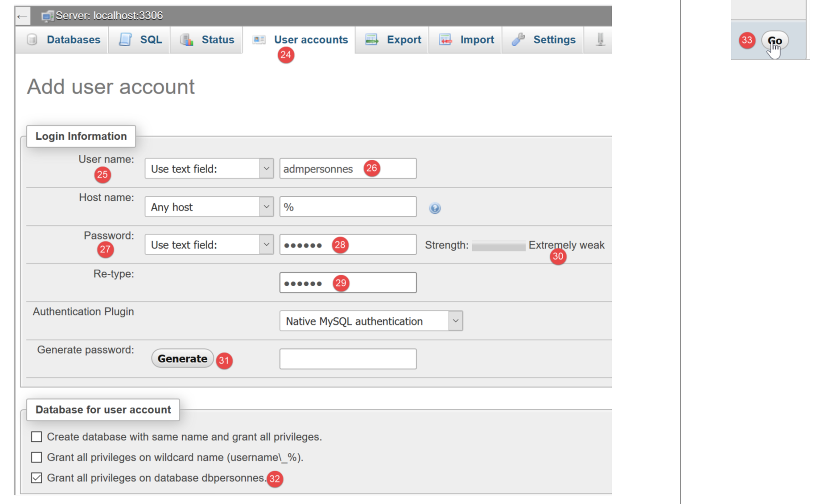Click the Go button
The width and height of the screenshot is (817, 504).
[775, 41]
